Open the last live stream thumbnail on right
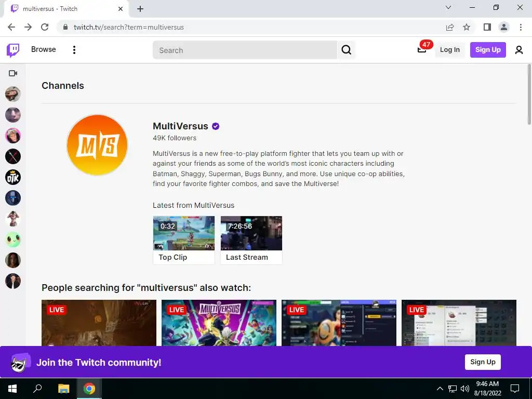This screenshot has height=399, width=532. coord(459,323)
